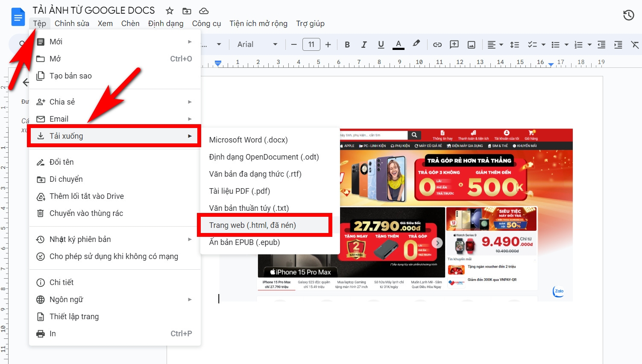Select 'Tạo bản sao' in the Tệp menu
Image resolution: width=642 pixels, height=364 pixels.
[x=70, y=76]
